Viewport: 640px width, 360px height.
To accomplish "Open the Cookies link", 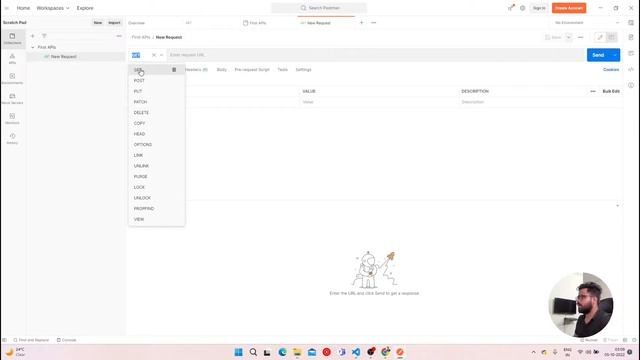I will point(611,70).
